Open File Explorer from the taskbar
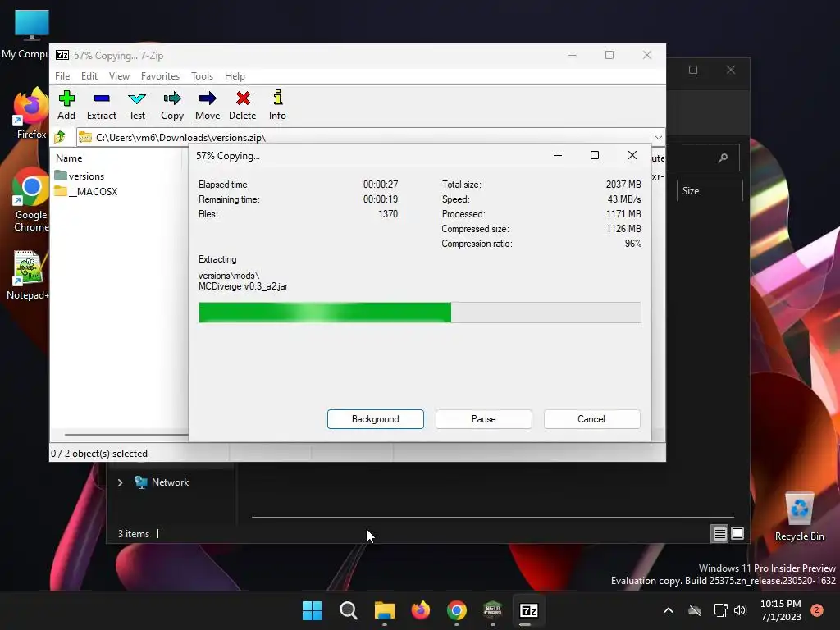Image resolution: width=840 pixels, height=630 pixels. [x=384, y=610]
